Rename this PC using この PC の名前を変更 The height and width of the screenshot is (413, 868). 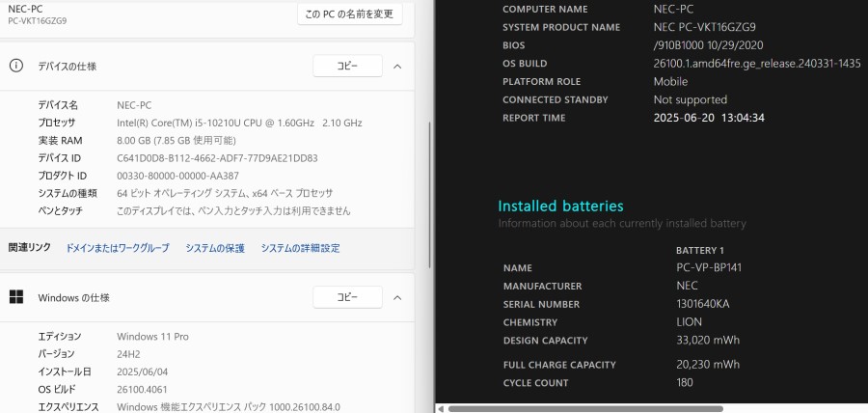350,14
